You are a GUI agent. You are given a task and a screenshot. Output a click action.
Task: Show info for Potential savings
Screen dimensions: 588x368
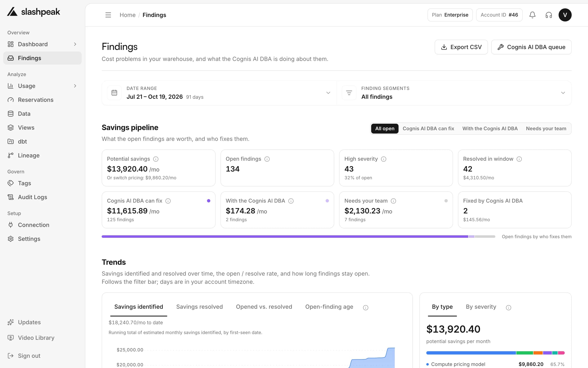click(x=156, y=159)
